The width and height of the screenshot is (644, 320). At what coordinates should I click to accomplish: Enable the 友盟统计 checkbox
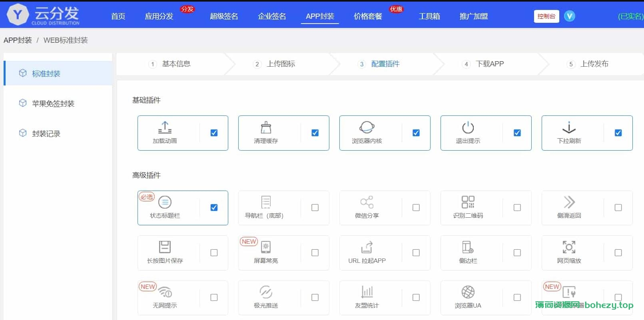(x=416, y=297)
